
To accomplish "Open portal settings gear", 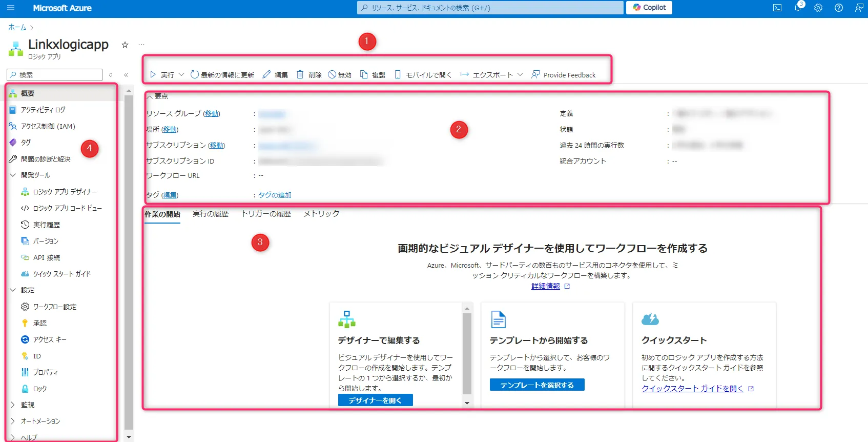I will coord(818,8).
